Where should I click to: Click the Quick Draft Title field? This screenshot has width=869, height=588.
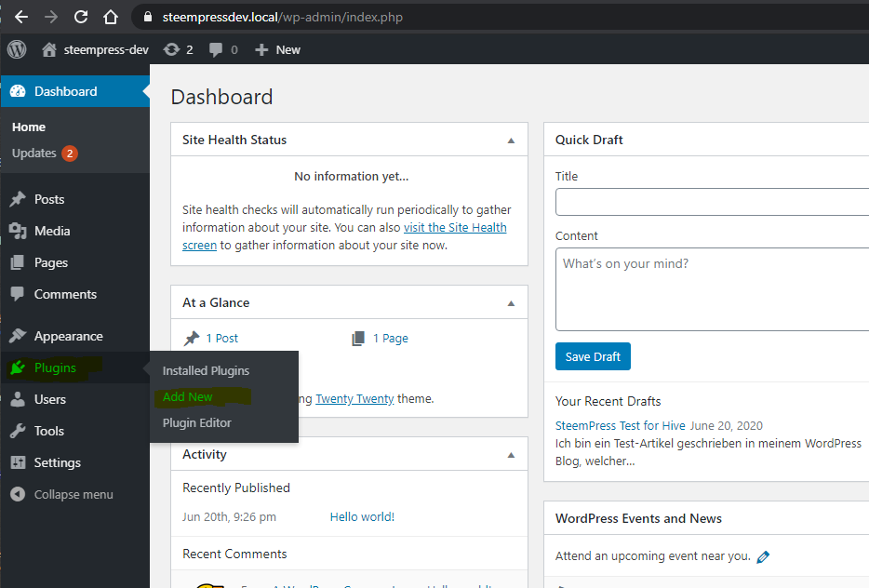pos(712,202)
